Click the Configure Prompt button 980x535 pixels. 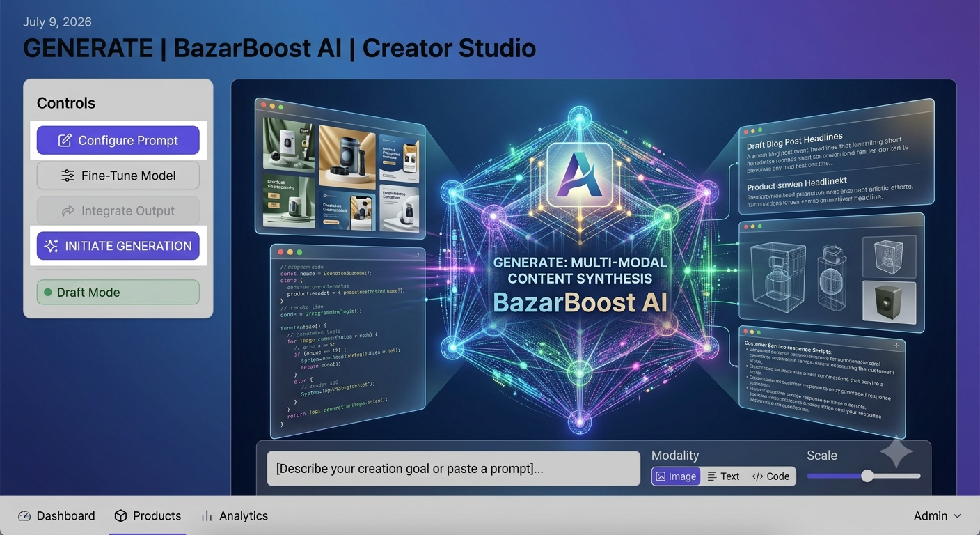[118, 140]
